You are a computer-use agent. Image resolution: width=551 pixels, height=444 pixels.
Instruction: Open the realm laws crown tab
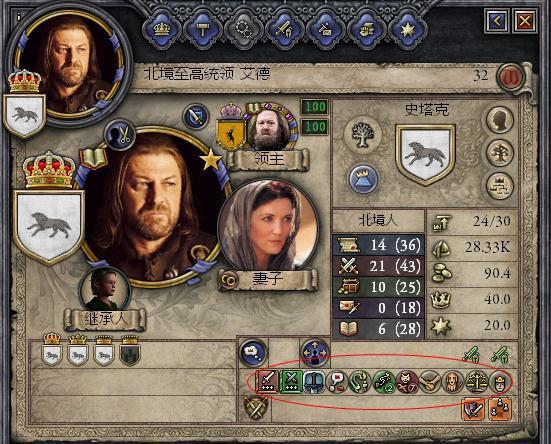[162, 30]
